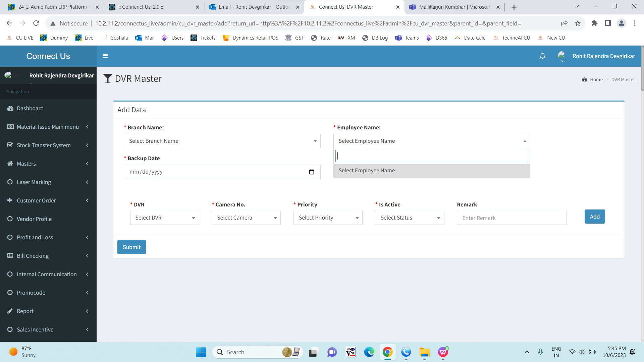This screenshot has height=362, width=644.
Task: Open the system tray hidden icons chevron
Action: pos(527,352)
